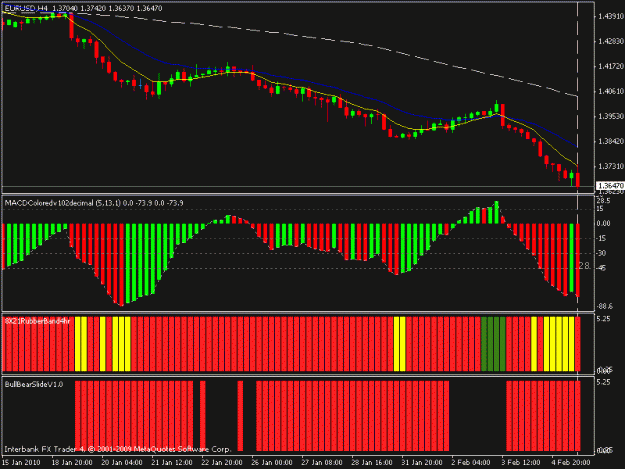Click the dark green block in RubberBand panel
The height and width of the screenshot is (469, 625).
coord(493,344)
